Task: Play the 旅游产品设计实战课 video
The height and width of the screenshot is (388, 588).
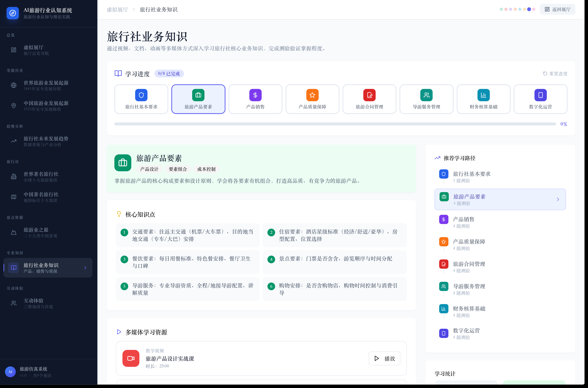Action: click(384, 358)
